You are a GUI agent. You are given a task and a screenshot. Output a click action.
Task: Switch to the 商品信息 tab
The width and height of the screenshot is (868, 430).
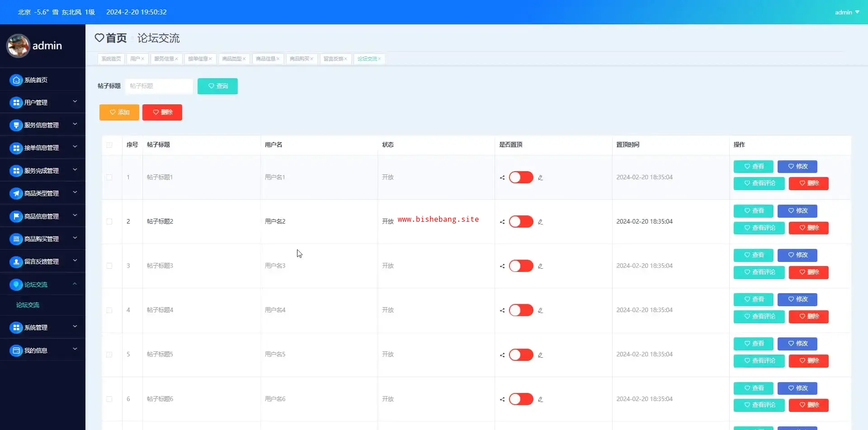tap(265, 59)
